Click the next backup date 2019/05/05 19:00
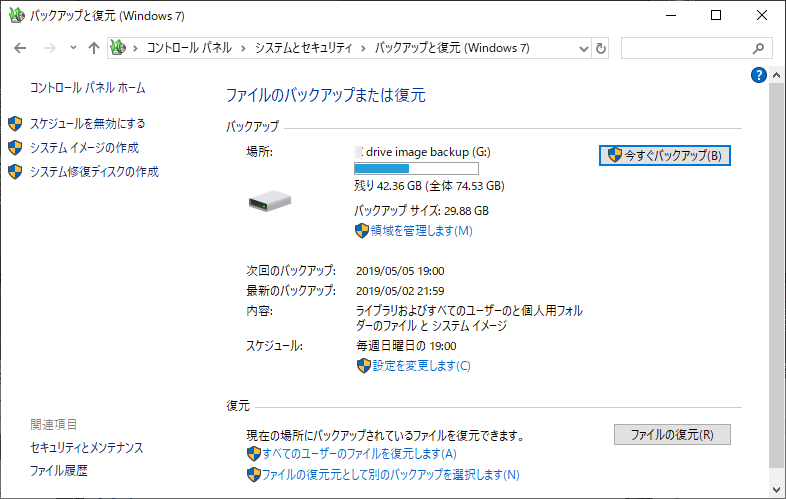786x499 pixels. coord(400,271)
